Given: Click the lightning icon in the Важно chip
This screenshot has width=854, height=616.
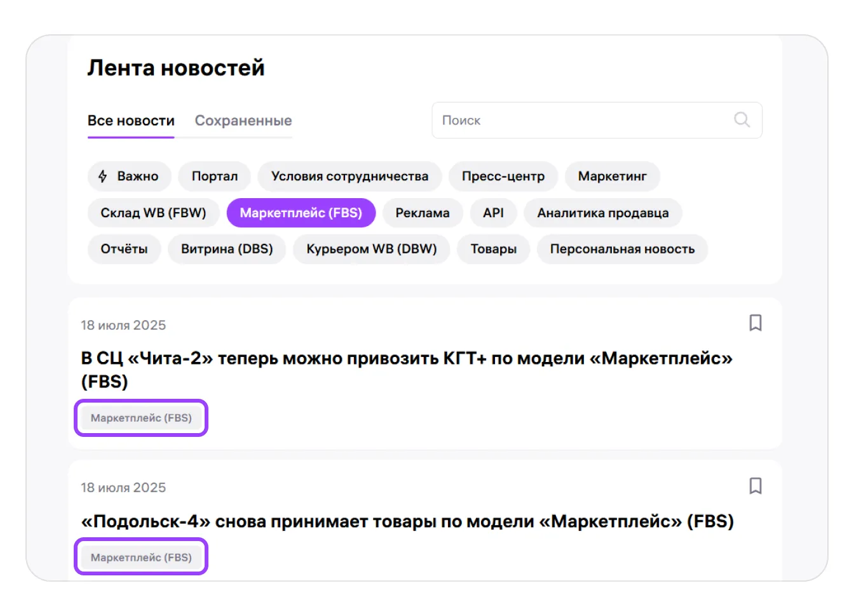Looking at the screenshot, I should coord(102,176).
